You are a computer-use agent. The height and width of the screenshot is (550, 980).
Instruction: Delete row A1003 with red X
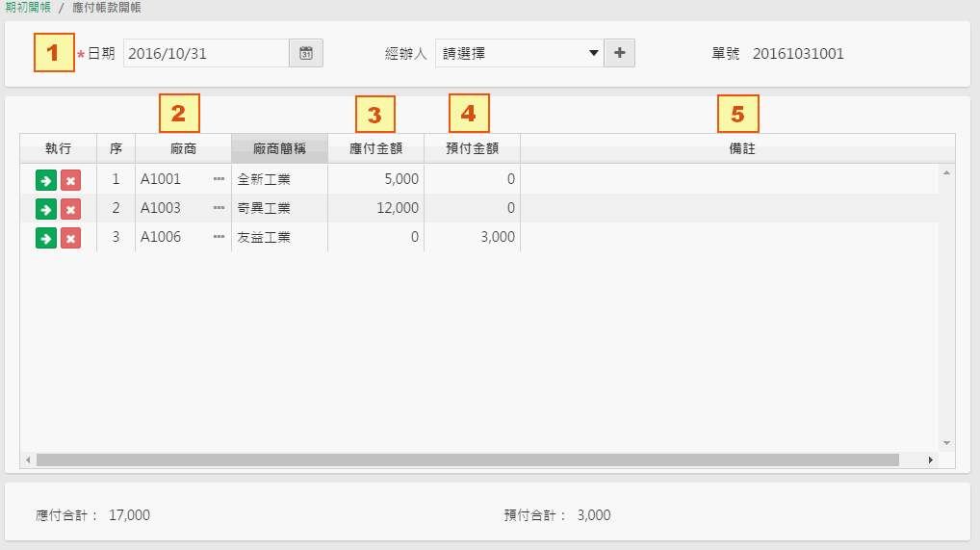coord(70,209)
